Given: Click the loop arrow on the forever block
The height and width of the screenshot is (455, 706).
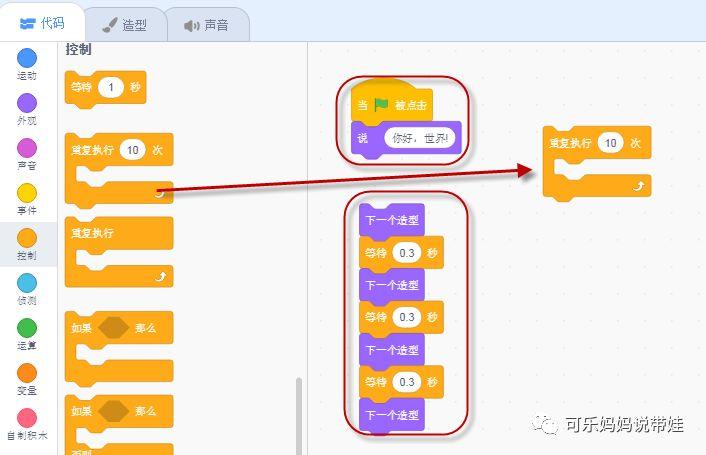Looking at the screenshot, I should click(x=161, y=277).
